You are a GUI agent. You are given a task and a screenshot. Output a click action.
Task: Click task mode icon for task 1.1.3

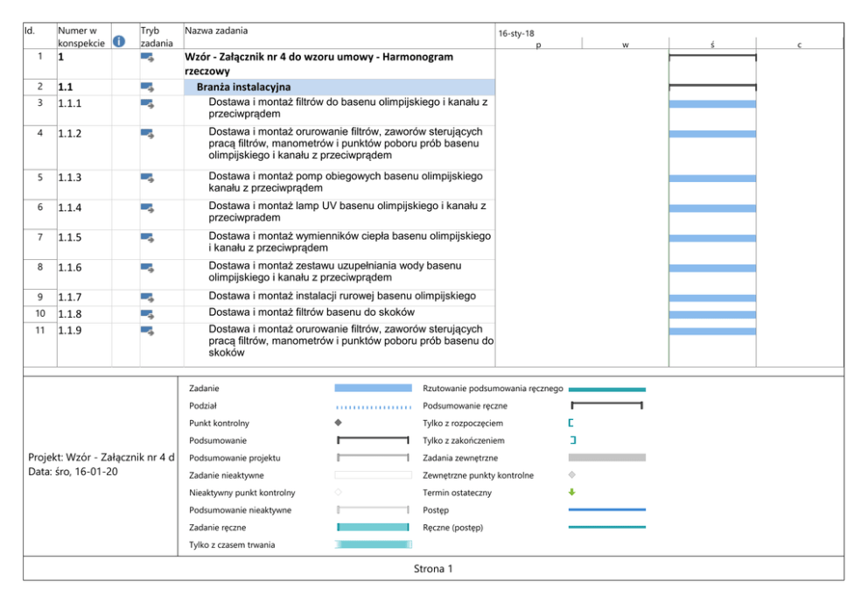pos(147,178)
